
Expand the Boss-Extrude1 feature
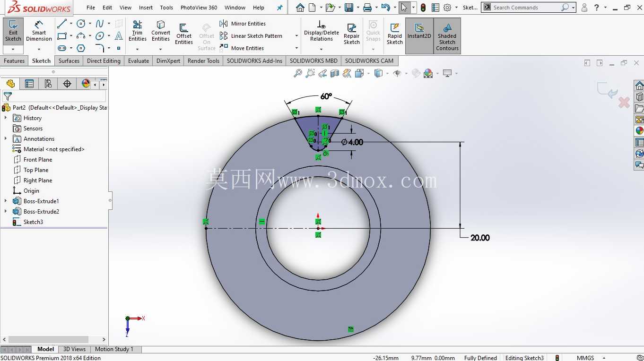pos(6,201)
